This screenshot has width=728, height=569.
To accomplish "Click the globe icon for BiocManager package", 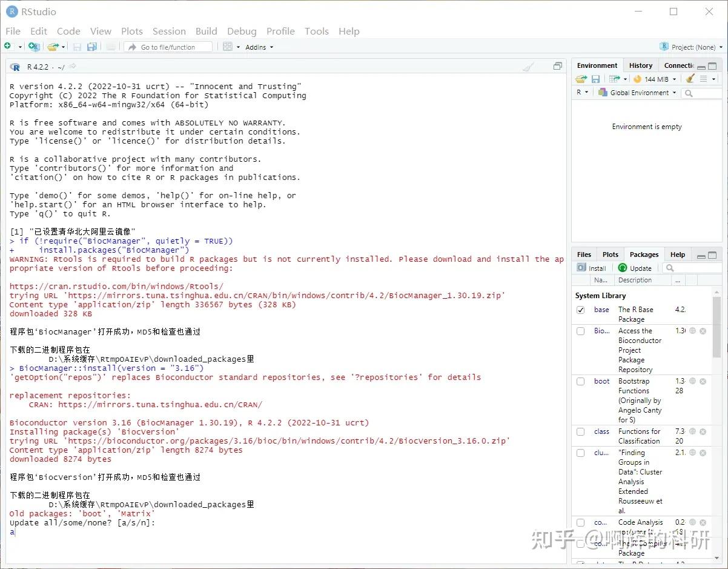I will point(692,331).
